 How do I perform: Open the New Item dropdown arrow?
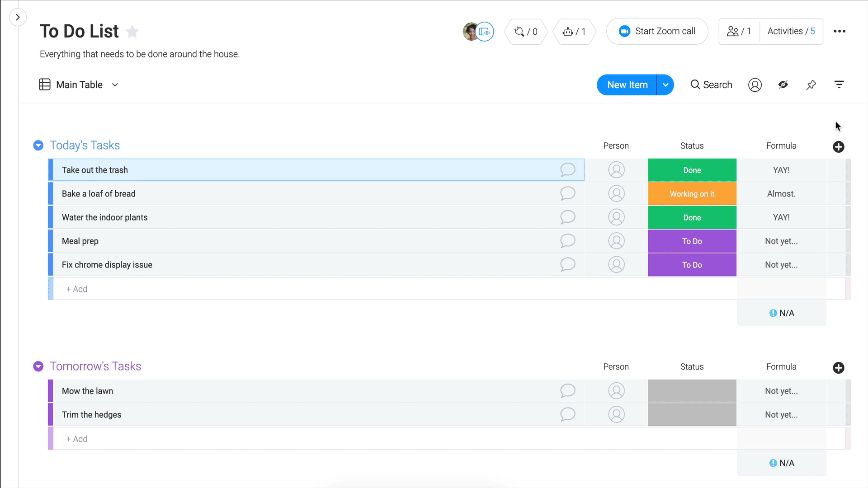pyautogui.click(x=665, y=85)
